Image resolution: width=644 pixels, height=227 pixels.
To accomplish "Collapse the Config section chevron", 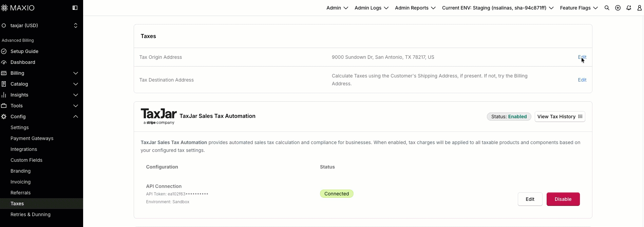I will click(76, 117).
